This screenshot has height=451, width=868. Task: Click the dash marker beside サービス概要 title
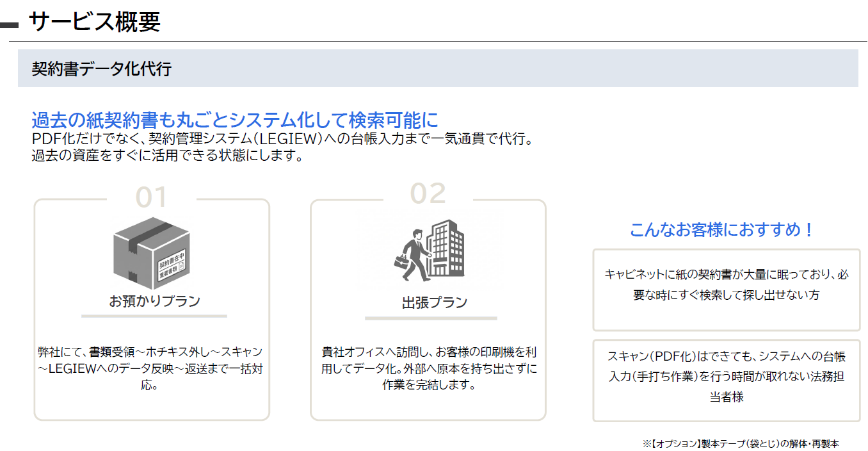[x=10, y=26]
